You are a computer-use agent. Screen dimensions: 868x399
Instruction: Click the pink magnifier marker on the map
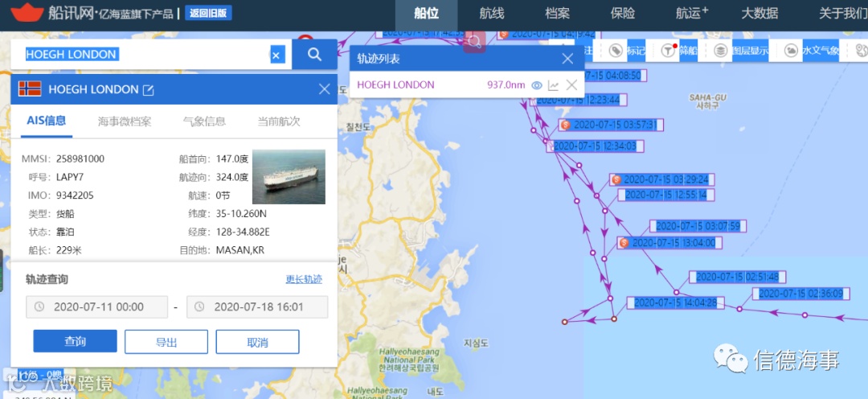(x=474, y=42)
